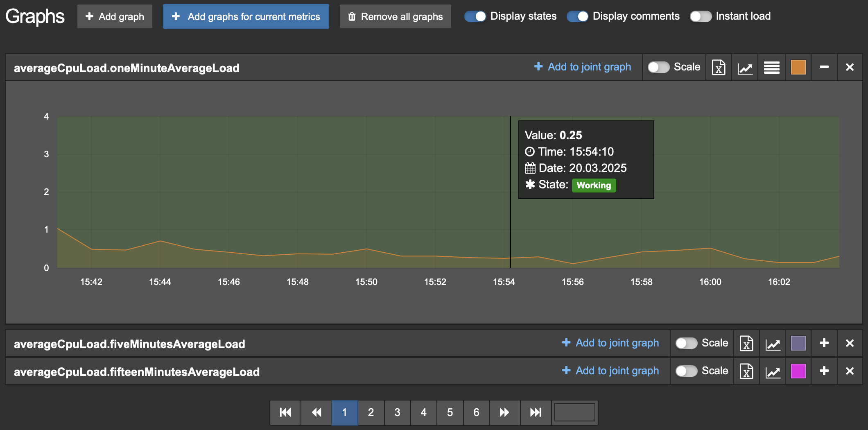The height and width of the screenshot is (430, 868).
Task: Focus the page number input field
Action: point(574,412)
